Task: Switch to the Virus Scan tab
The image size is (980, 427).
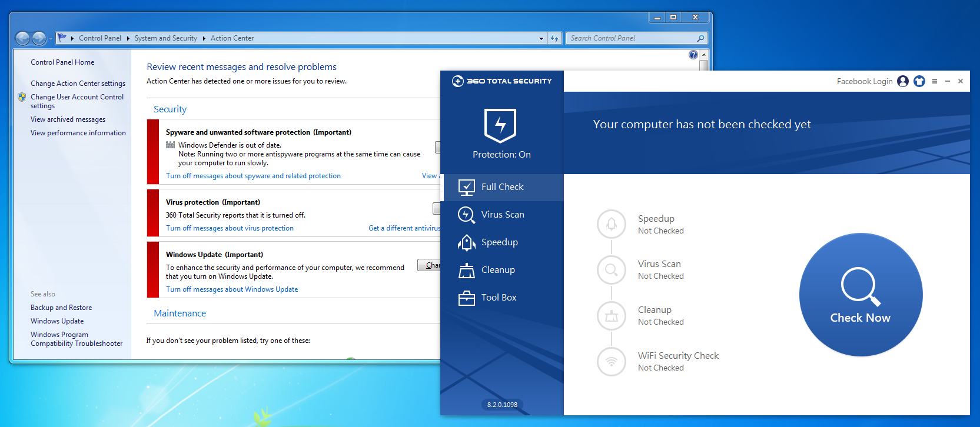Action: [502, 215]
